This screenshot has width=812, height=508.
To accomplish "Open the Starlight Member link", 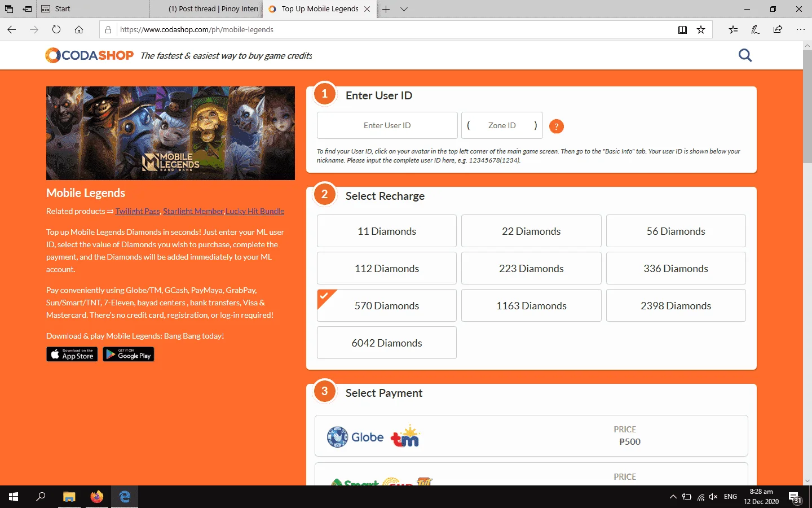I will click(193, 211).
